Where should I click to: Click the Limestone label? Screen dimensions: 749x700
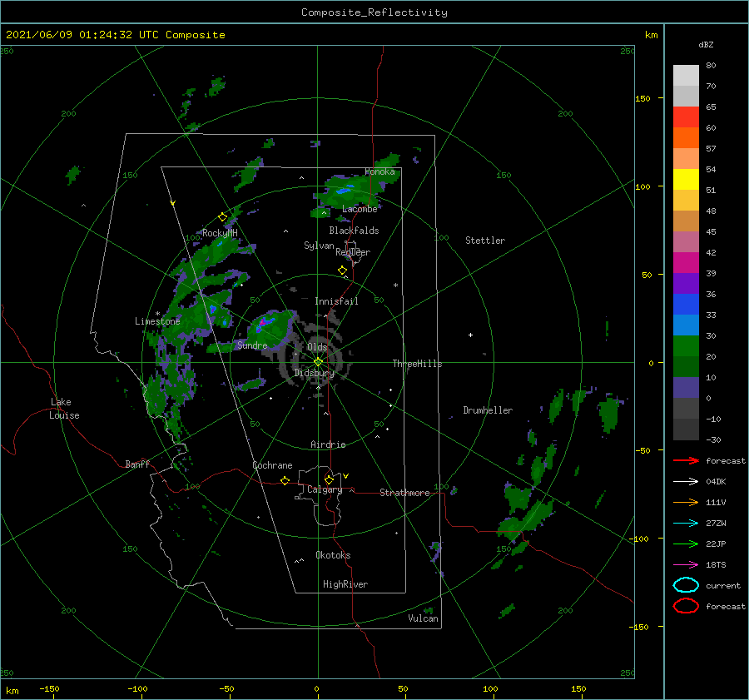tap(157, 321)
